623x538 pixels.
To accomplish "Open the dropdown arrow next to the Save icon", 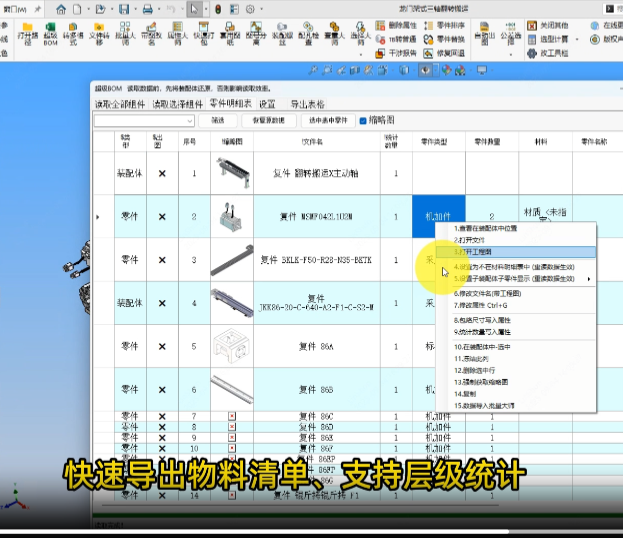I will [x=135, y=9].
